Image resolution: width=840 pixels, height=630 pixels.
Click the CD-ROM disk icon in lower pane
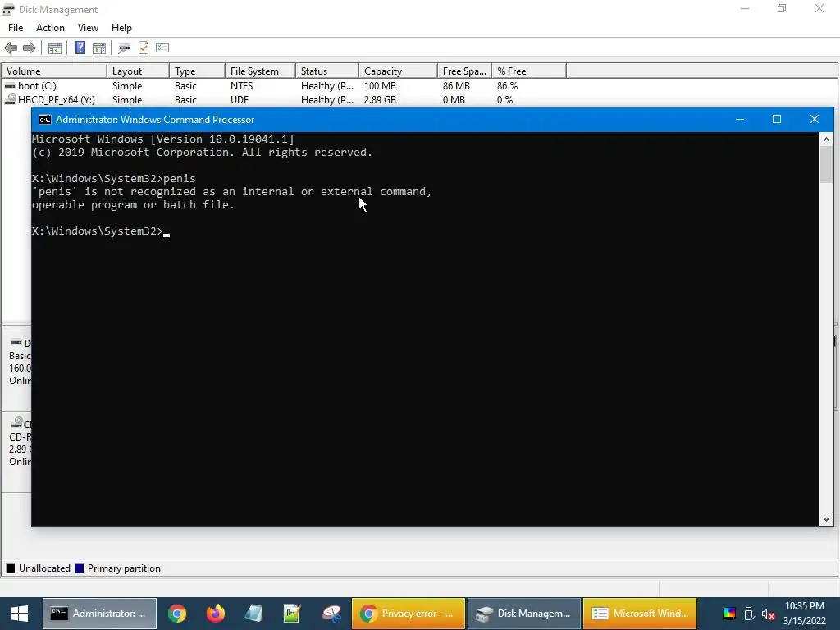coord(16,422)
